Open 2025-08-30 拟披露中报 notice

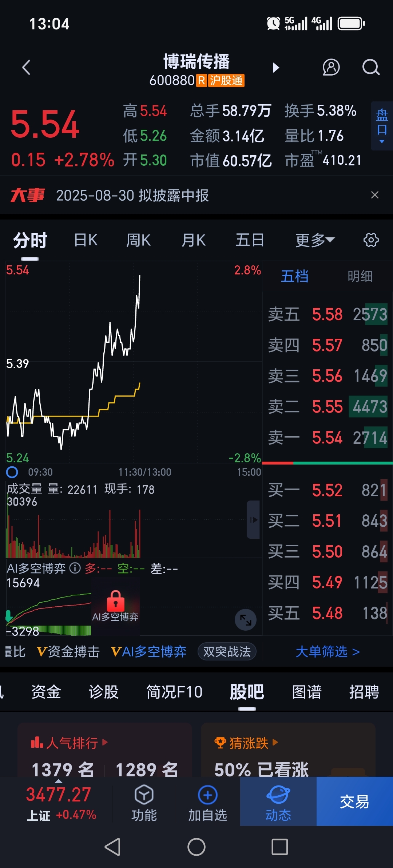pos(132,196)
